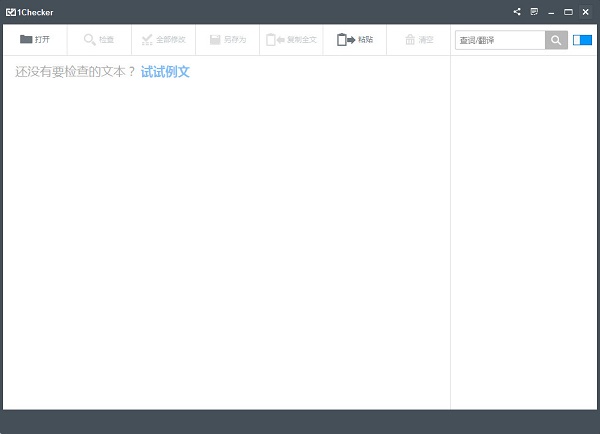Click the empty right-side dictionary panel
The width and height of the screenshot is (600, 434).
pyautogui.click(x=524, y=230)
